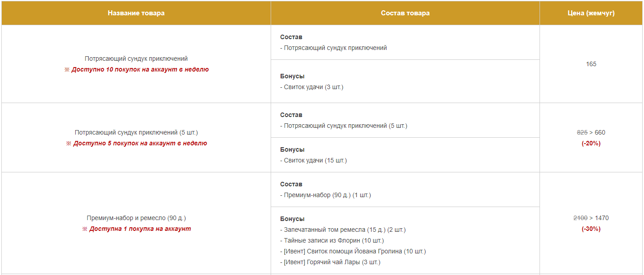Click the 'Цена (жемчуг)' column header
The height and width of the screenshot is (275, 644).
point(591,13)
